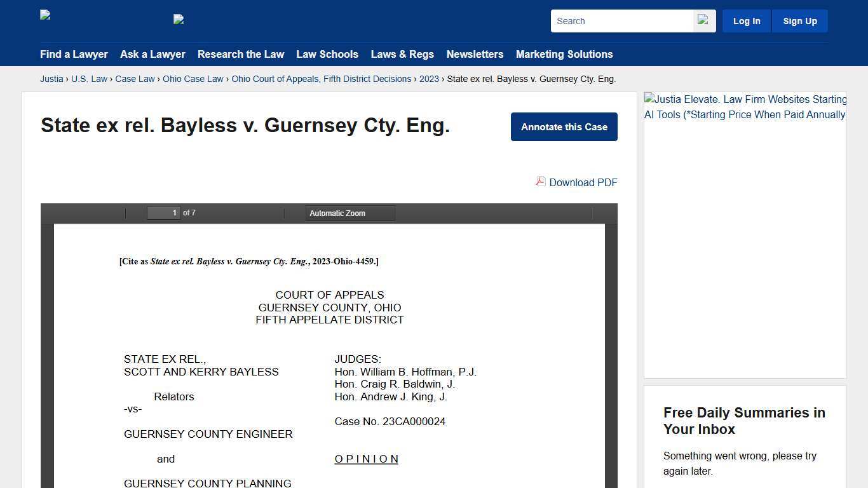Click the broken image icon next to the logo
Viewport: 868px width, 488px height.
(x=179, y=19)
